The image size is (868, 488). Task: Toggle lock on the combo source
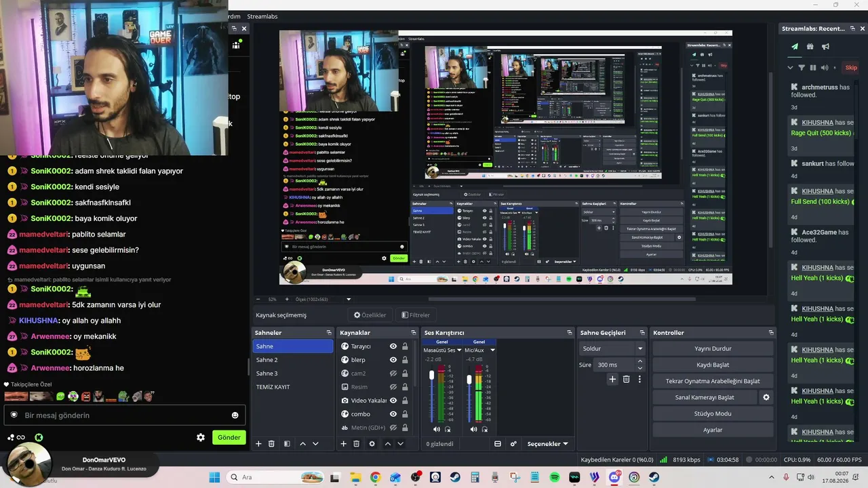pyautogui.click(x=405, y=414)
